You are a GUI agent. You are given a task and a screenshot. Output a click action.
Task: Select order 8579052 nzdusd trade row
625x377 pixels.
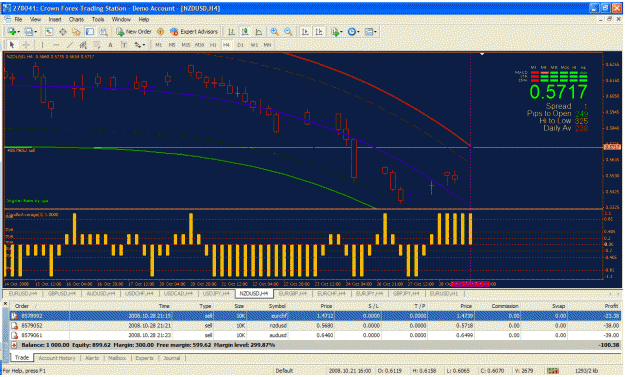[315, 326]
